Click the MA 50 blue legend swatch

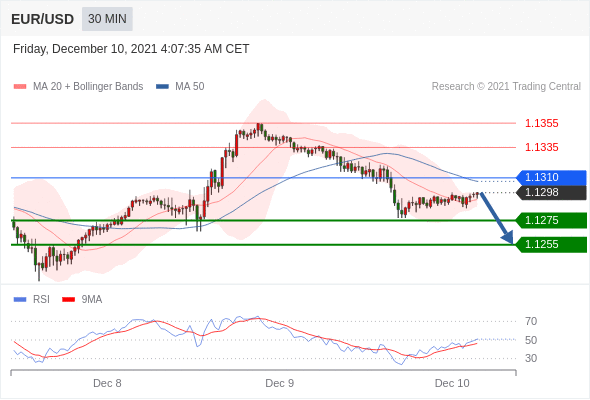tap(162, 87)
